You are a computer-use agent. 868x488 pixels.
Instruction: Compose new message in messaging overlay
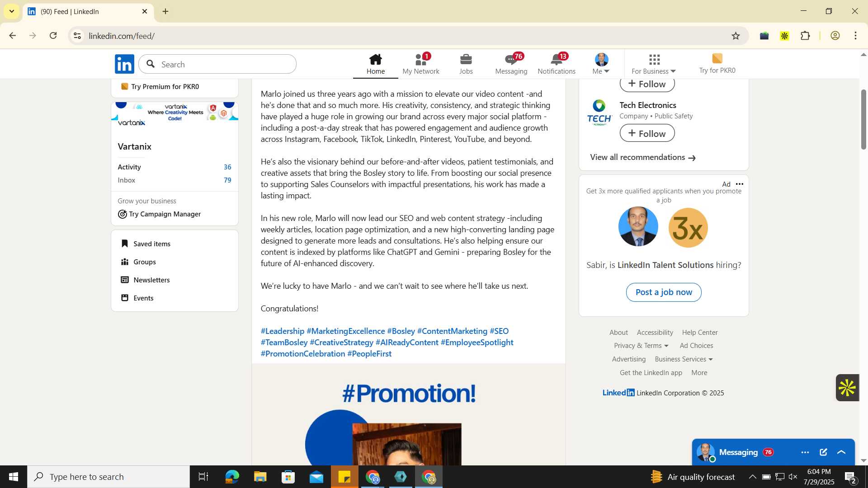pyautogui.click(x=823, y=452)
